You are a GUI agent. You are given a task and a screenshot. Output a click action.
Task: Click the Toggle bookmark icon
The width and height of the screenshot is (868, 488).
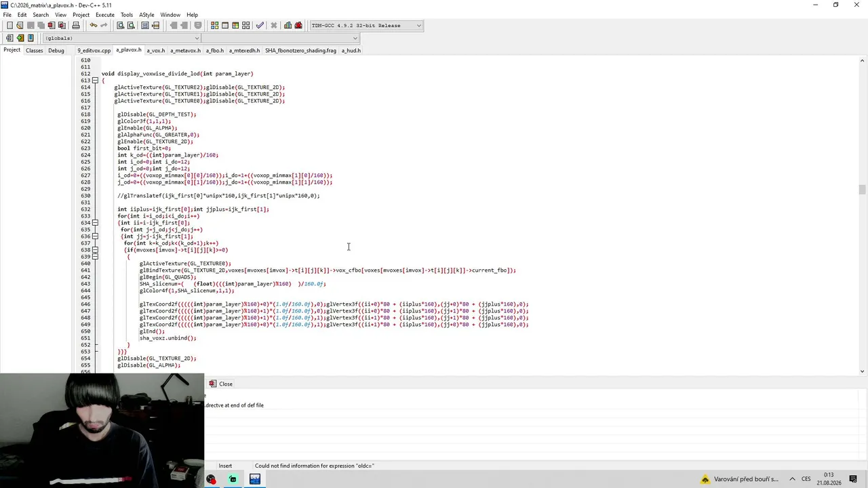click(x=20, y=38)
